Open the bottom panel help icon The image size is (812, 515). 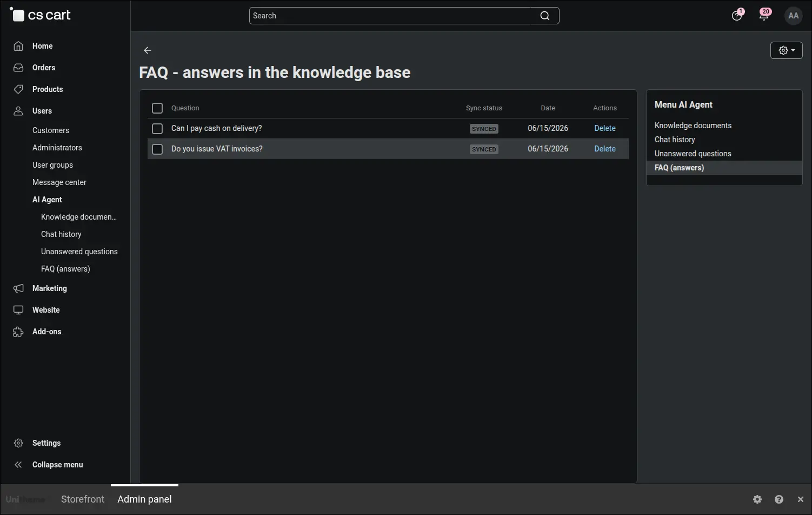(779, 499)
